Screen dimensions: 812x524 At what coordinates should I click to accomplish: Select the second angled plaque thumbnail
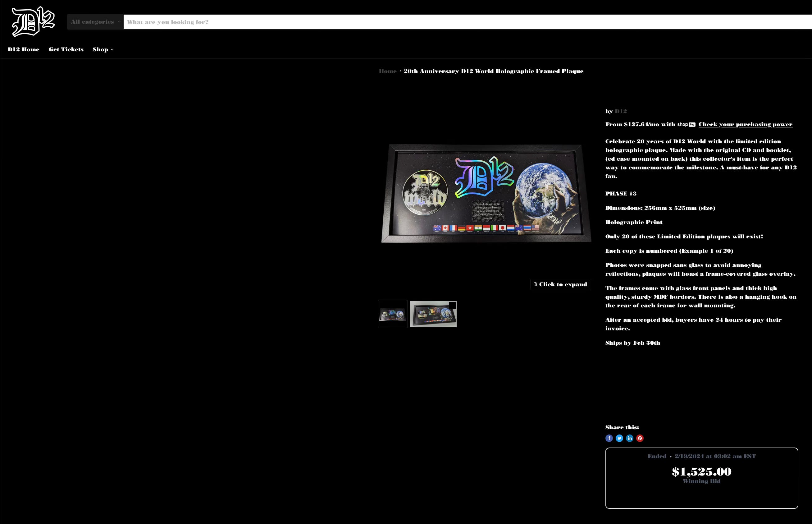(x=433, y=314)
